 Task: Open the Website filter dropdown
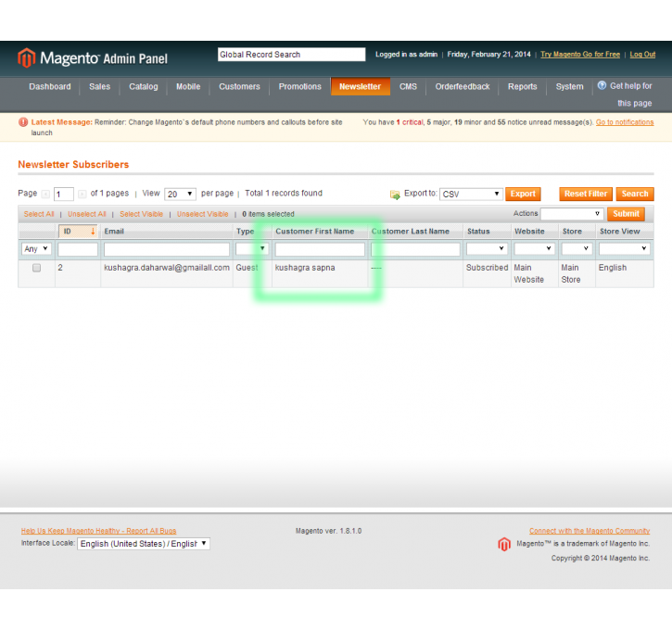coord(534,249)
